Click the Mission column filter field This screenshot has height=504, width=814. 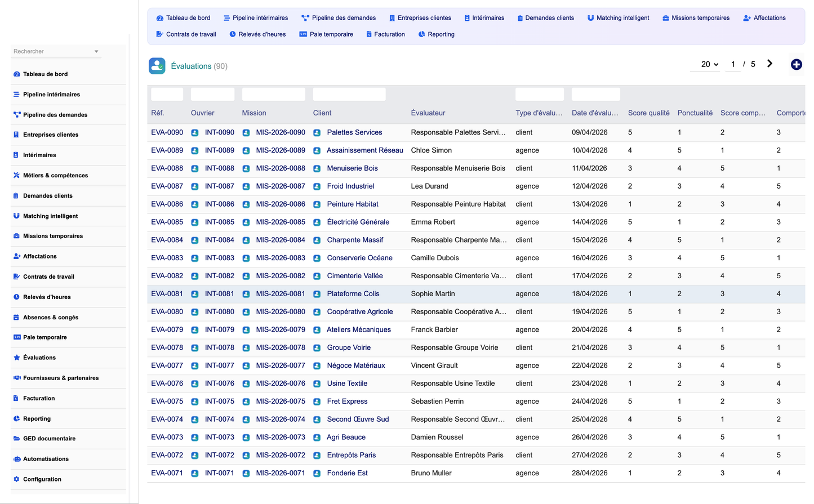tap(273, 94)
